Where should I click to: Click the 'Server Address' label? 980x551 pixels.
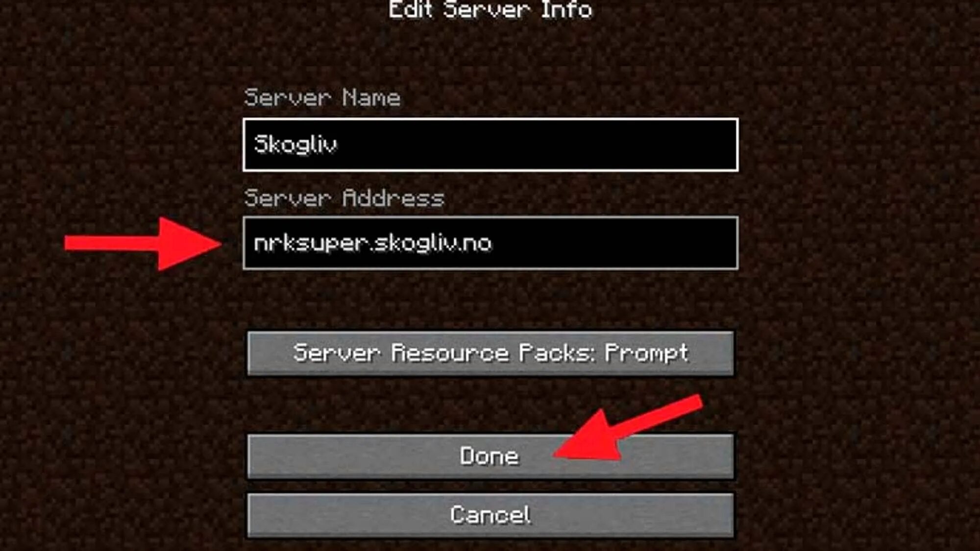tap(344, 198)
